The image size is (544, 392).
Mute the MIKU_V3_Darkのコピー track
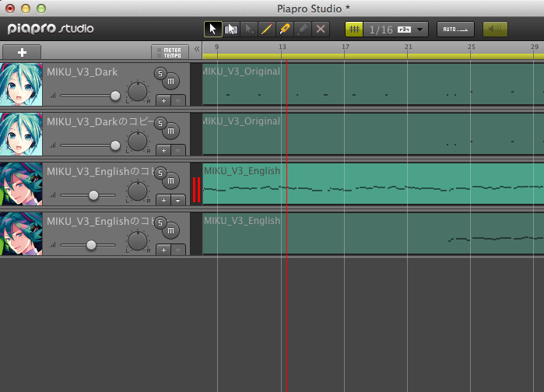170,131
